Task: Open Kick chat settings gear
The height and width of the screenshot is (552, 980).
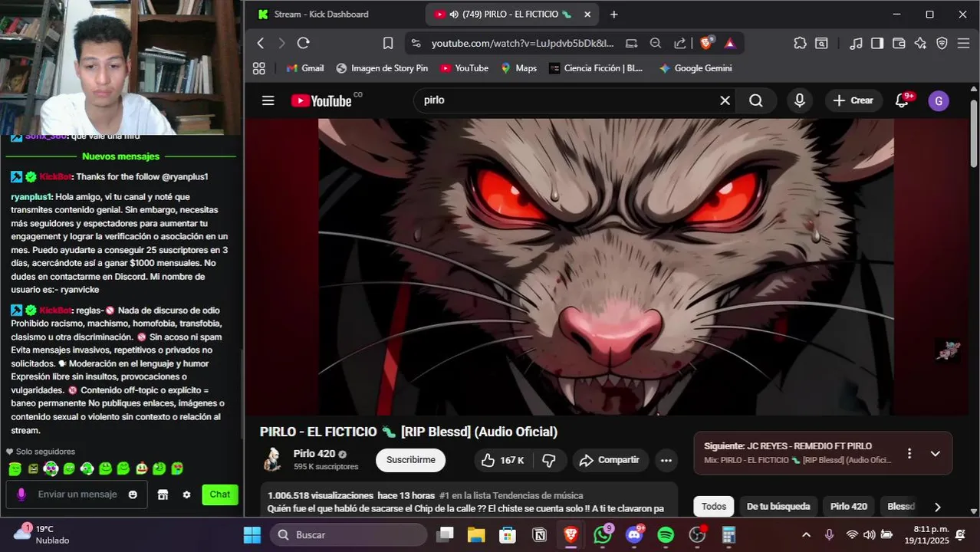Action: [186, 495]
